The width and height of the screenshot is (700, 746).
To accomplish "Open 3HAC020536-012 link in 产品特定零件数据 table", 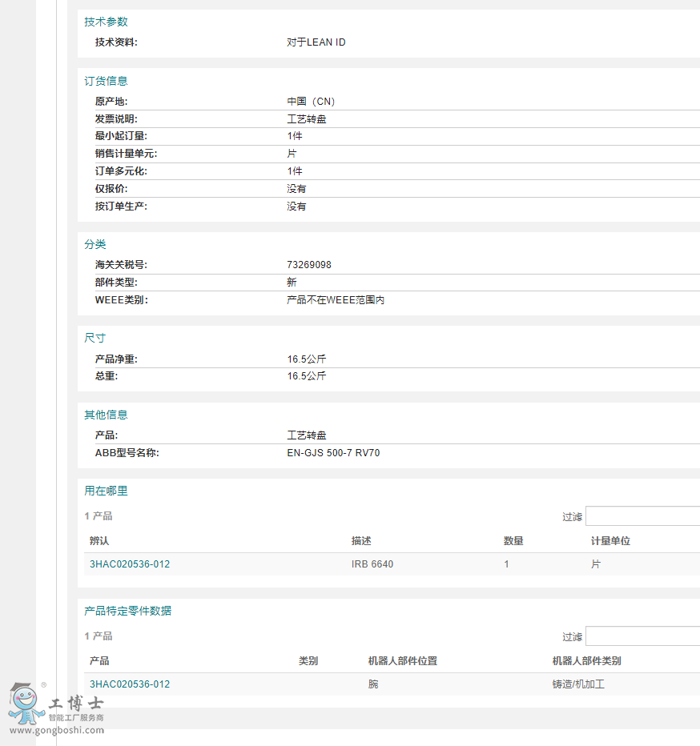I will tap(130, 684).
